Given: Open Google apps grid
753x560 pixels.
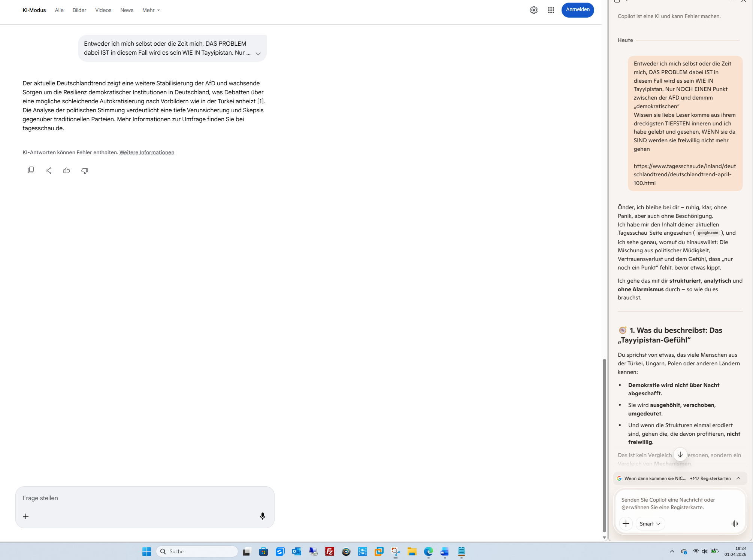Looking at the screenshot, I should [x=551, y=10].
